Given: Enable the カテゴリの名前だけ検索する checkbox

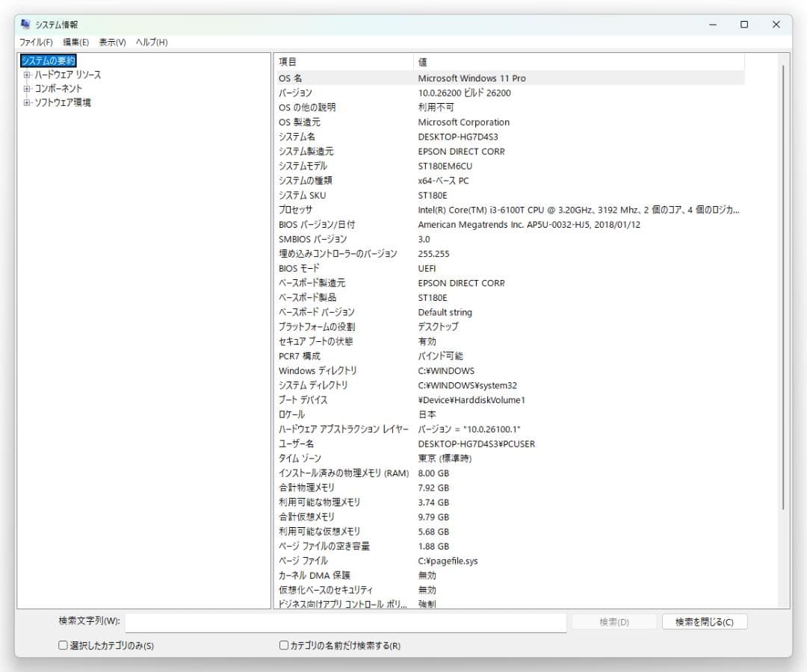Looking at the screenshot, I should pos(284,645).
